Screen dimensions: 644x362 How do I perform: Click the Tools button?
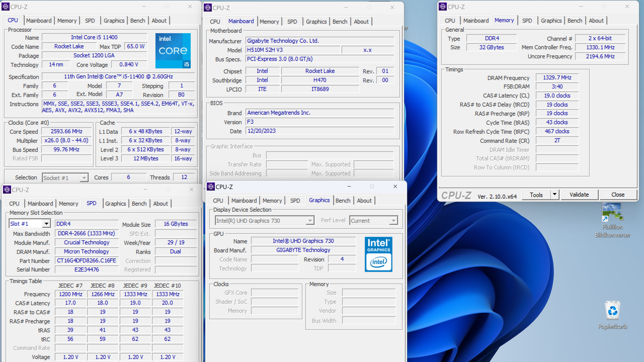click(536, 195)
